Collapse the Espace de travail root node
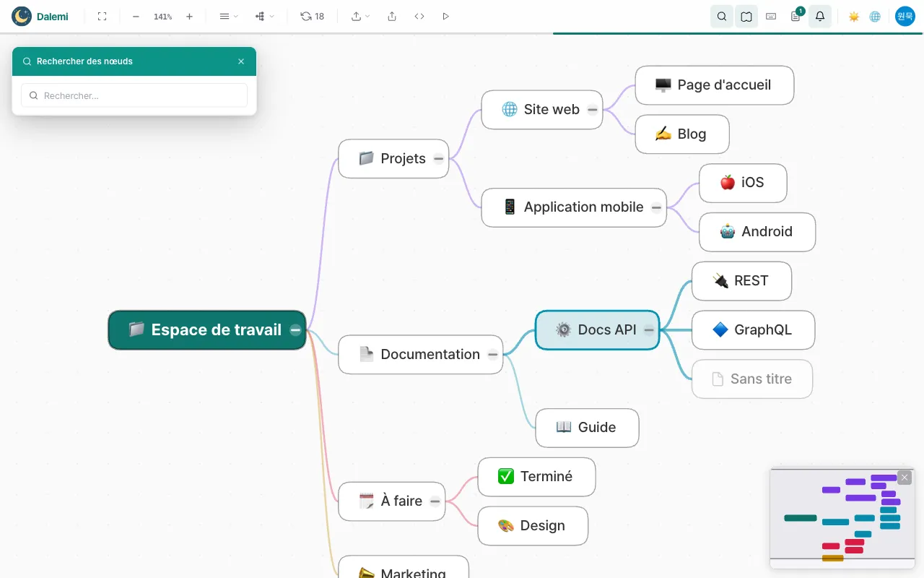Image resolution: width=924 pixels, height=578 pixels. 295,330
